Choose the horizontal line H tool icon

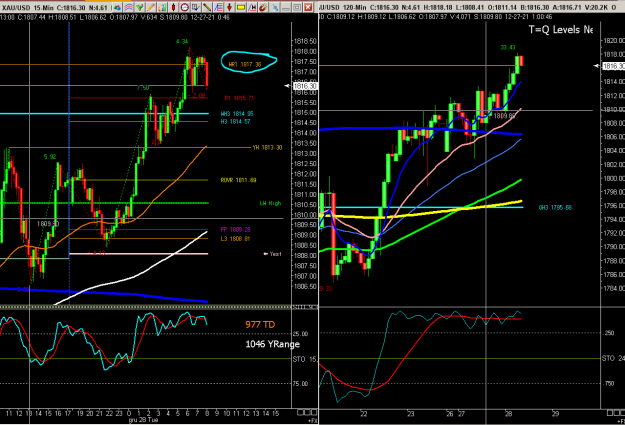coord(252,7)
